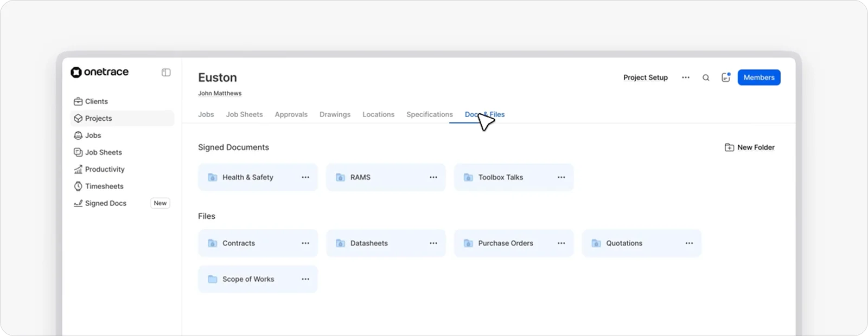868x336 pixels.
Task: Open the search magnifier icon
Action: coord(706,77)
